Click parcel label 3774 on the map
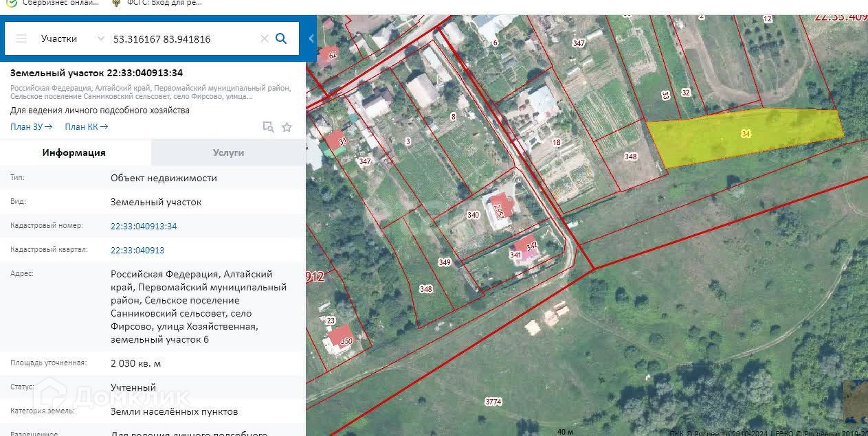868x436 pixels. [493, 402]
